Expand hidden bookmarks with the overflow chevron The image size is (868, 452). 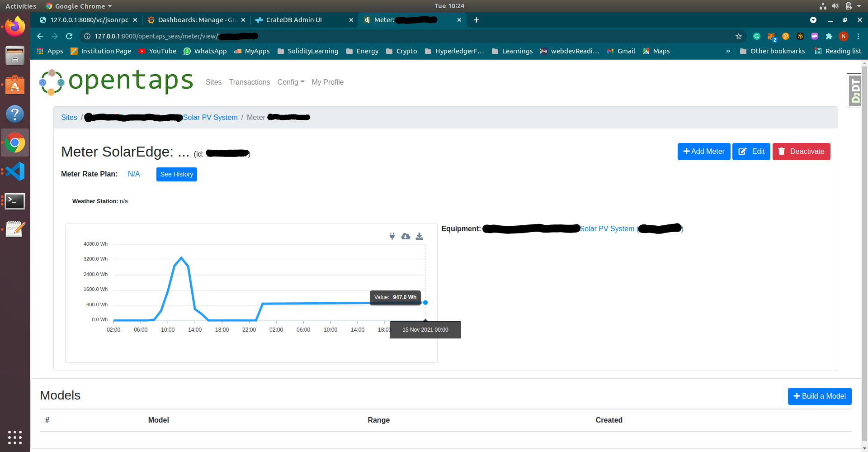(x=728, y=51)
